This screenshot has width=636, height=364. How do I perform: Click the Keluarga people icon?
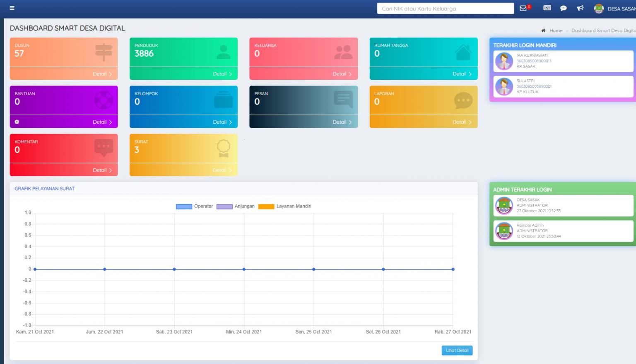tap(343, 52)
